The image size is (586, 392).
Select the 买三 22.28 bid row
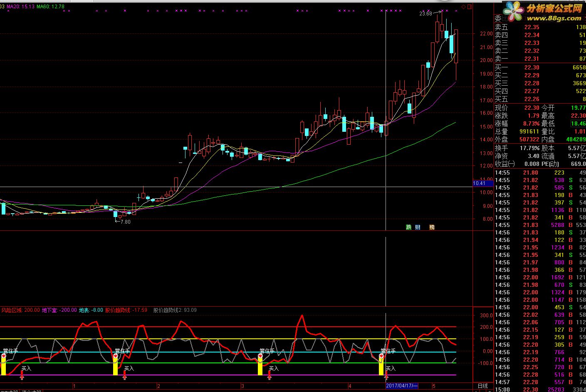[x=540, y=83]
